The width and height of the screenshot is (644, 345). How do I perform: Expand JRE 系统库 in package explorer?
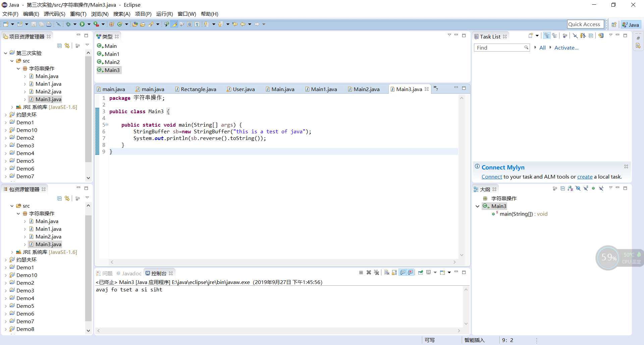(12, 252)
